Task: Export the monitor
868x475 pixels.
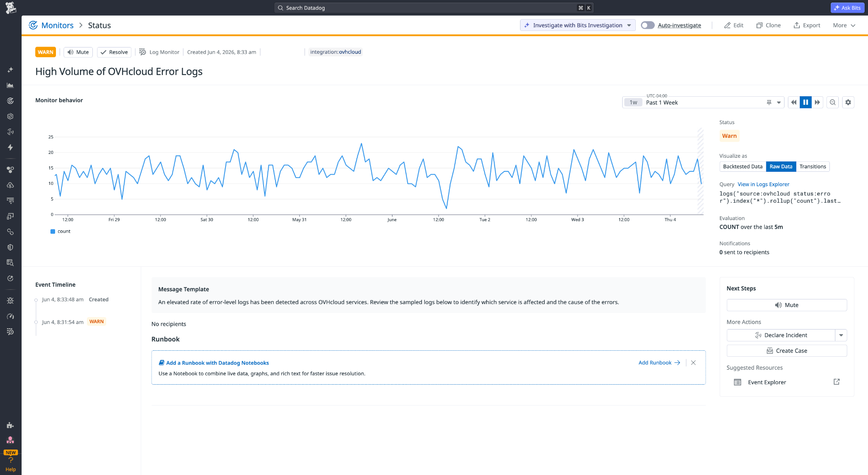Action: (807, 25)
